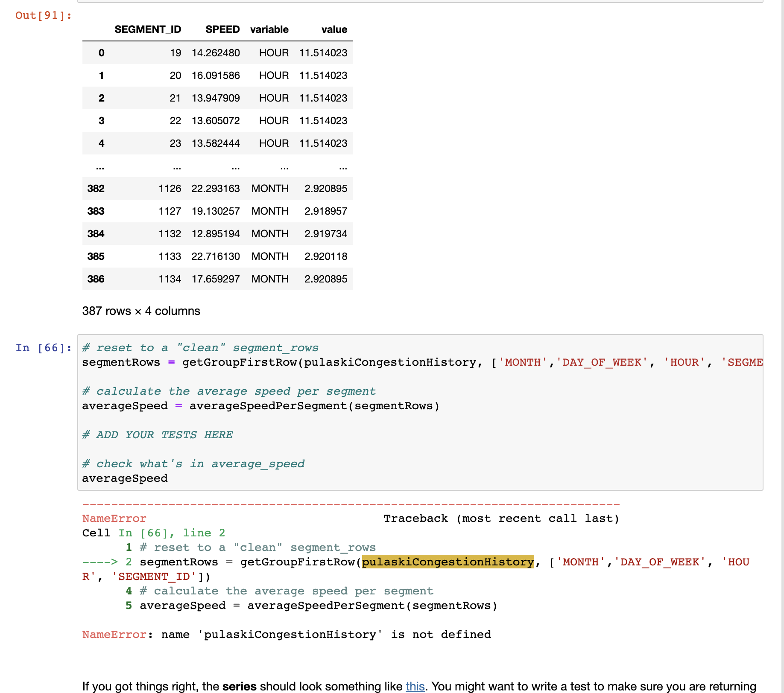Click the SPEED column header
Screen dimensions: 784x693
222,29
